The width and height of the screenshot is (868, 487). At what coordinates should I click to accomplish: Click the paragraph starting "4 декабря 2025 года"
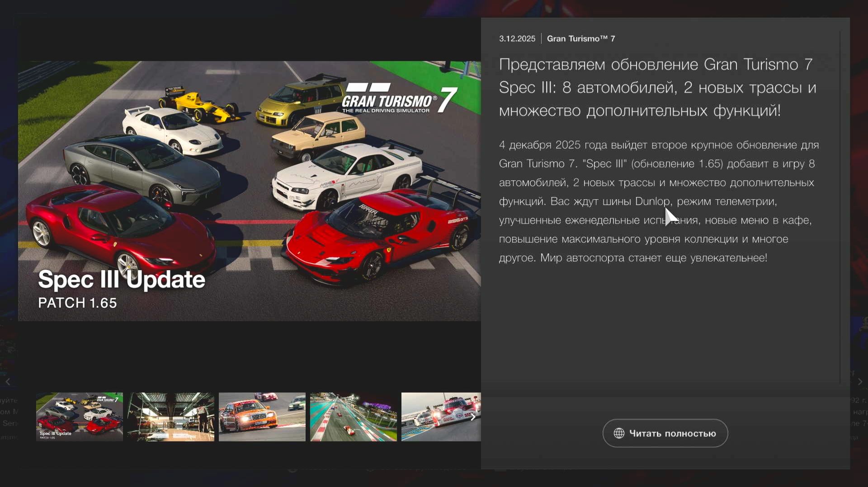(x=659, y=201)
